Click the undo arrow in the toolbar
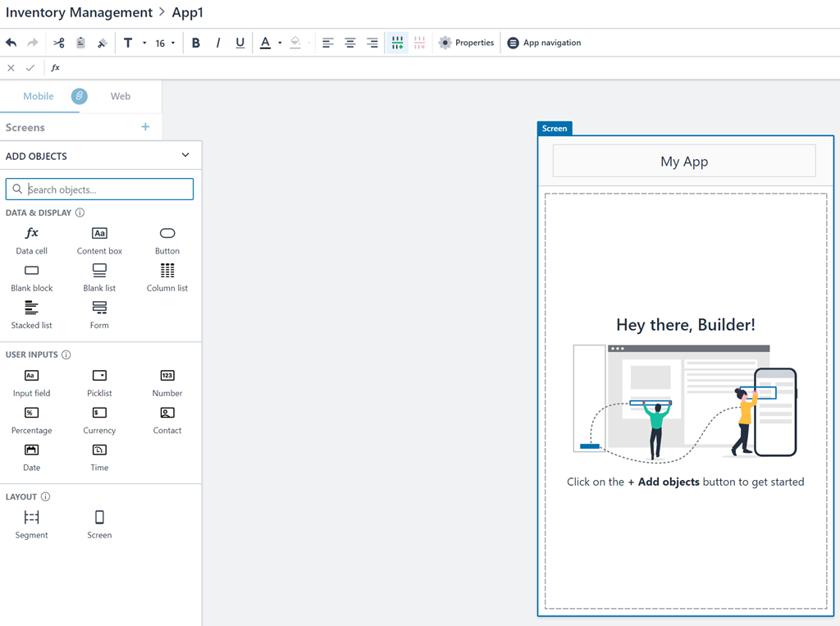The width and height of the screenshot is (840, 626). [11, 43]
